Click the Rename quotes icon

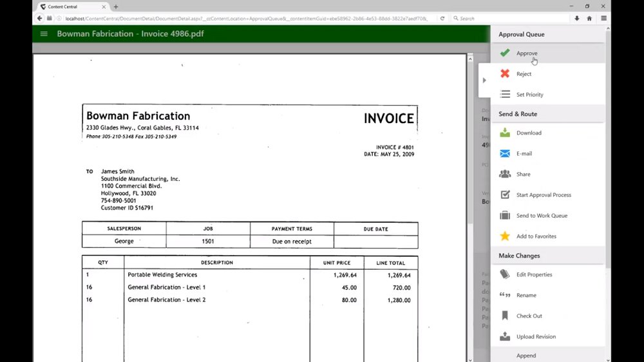(x=505, y=295)
